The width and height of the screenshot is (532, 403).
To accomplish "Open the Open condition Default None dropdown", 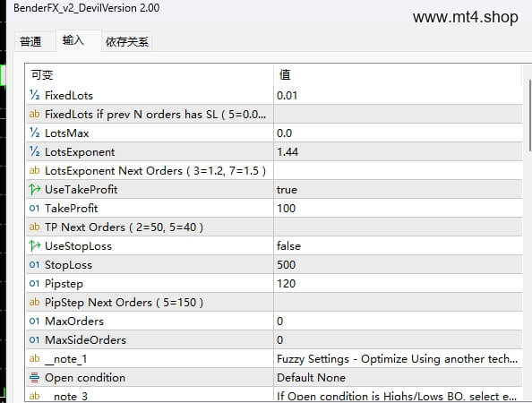I will [398, 378].
